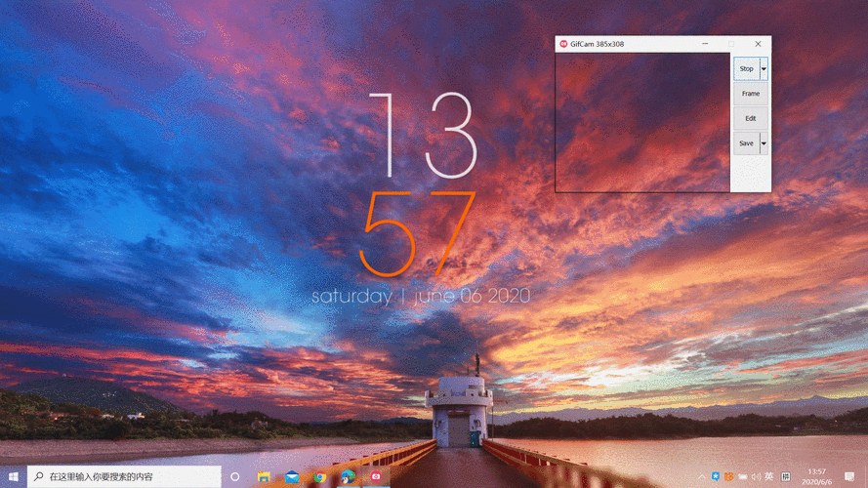The width and height of the screenshot is (868, 488).
Task: Click Save to export the GIF
Action: tap(746, 143)
